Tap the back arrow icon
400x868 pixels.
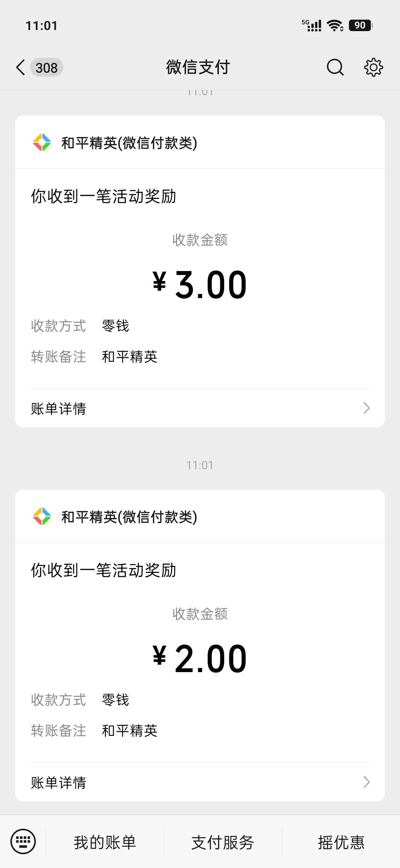[21, 67]
